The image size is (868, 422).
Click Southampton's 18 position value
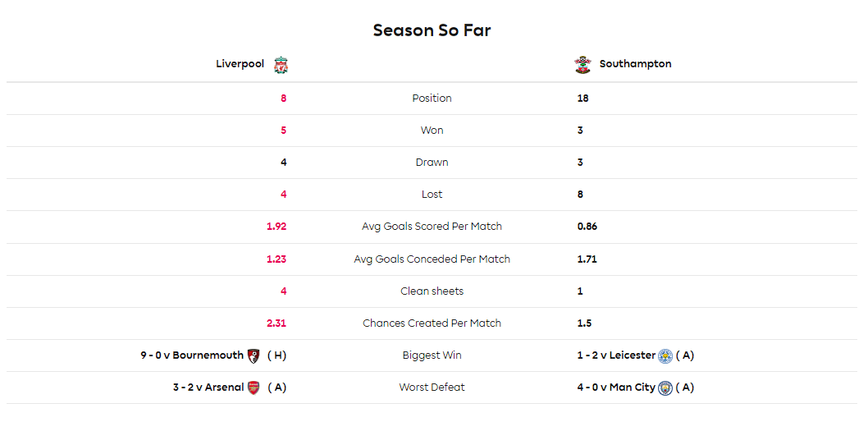[x=582, y=98]
